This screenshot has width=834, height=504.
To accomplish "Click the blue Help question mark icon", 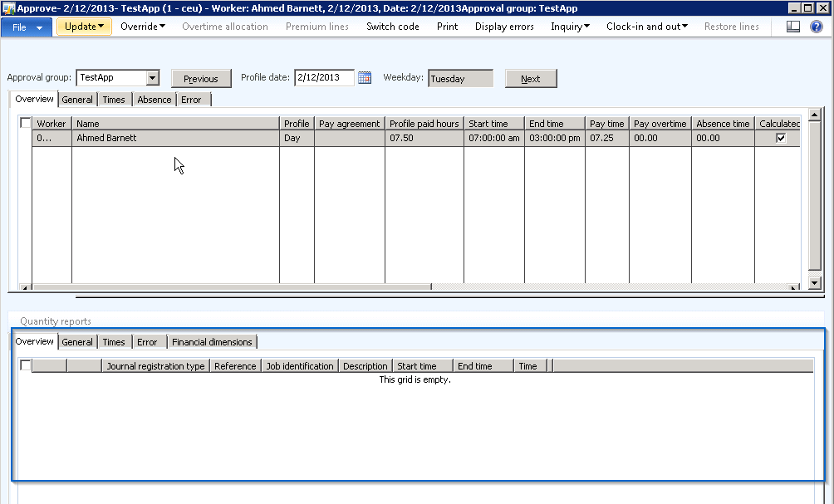I will (817, 27).
